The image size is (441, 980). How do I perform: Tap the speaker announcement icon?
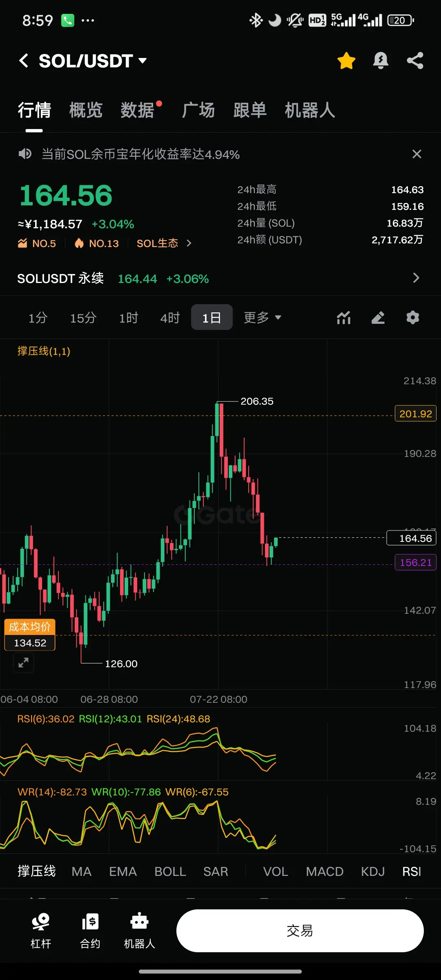tap(25, 154)
